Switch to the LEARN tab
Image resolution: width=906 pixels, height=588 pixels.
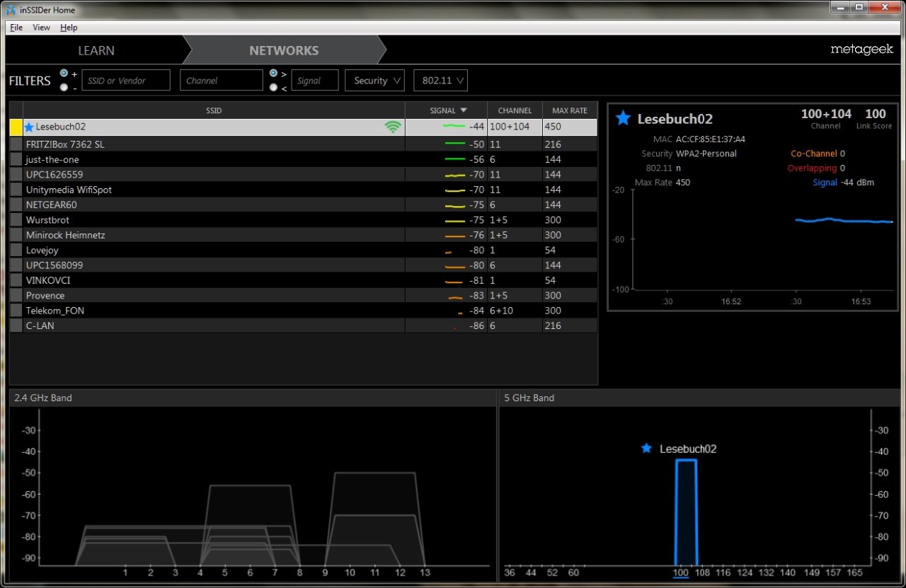point(96,50)
